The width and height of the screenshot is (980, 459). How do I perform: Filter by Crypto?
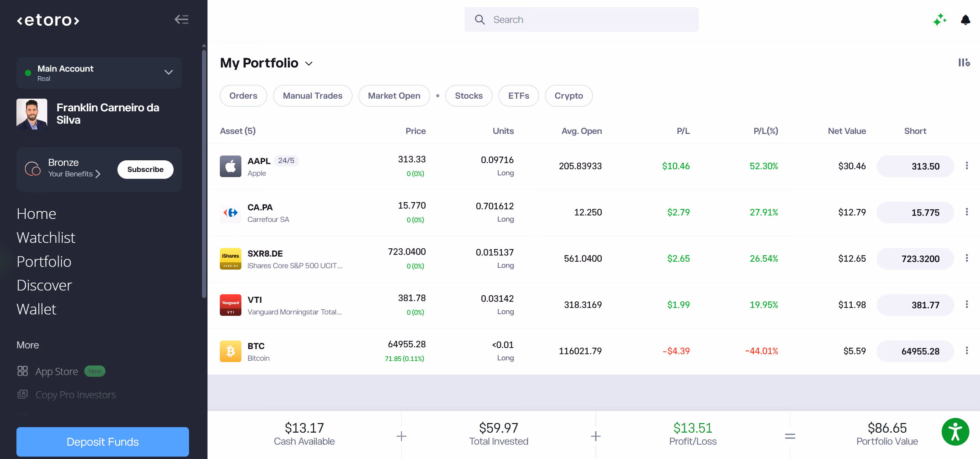(568, 96)
